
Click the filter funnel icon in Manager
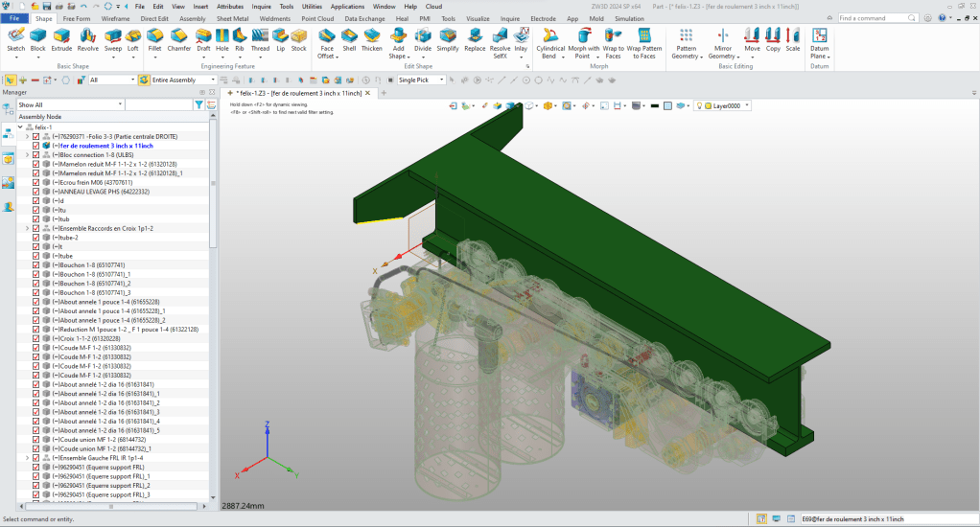click(x=198, y=104)
